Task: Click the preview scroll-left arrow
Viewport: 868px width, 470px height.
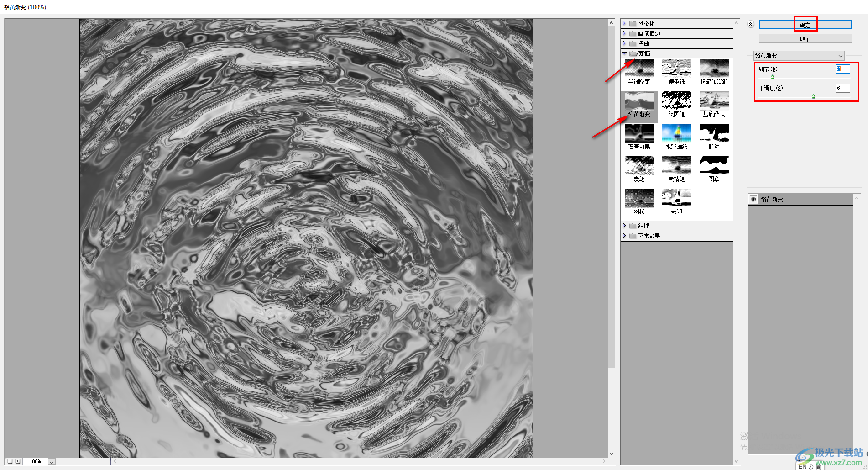Action: pos(115,461)
